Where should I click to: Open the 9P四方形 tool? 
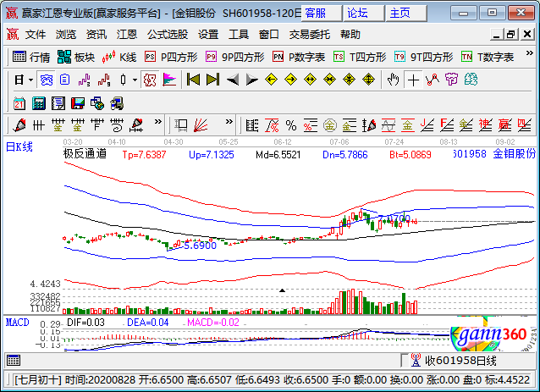pyautogui.click(x=234, y=57)
